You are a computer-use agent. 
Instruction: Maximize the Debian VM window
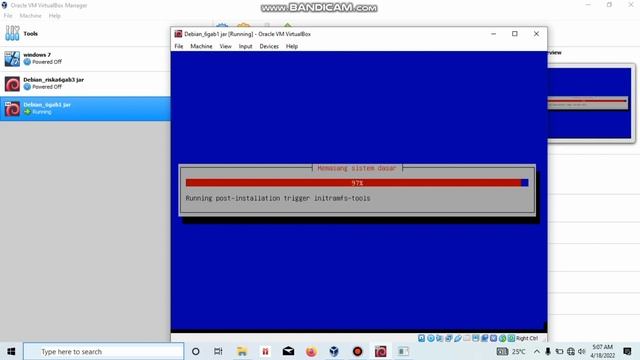click(515, 34)
